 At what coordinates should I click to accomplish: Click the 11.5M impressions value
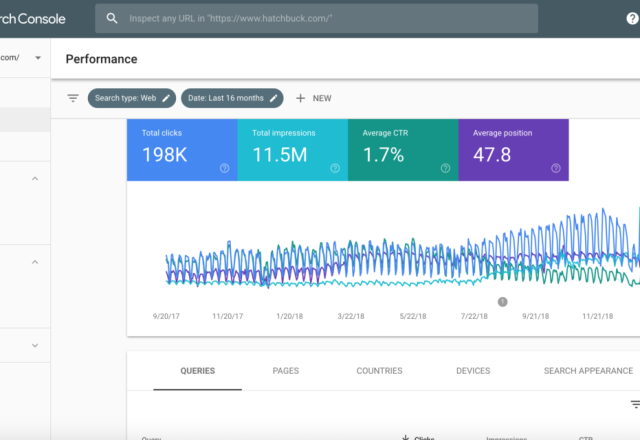tap(280, 155)
